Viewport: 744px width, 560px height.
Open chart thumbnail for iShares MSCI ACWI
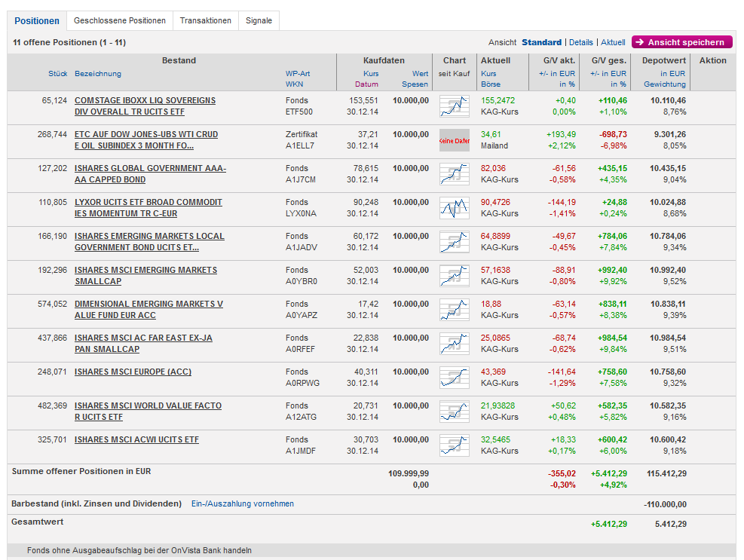[x=454, y=445]
